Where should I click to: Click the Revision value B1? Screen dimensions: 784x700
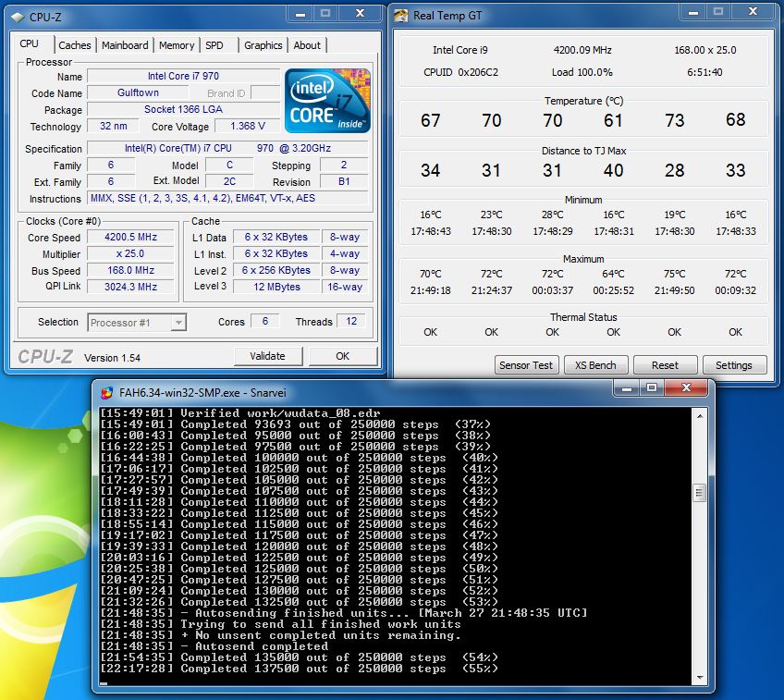click(x=344, y=181)
